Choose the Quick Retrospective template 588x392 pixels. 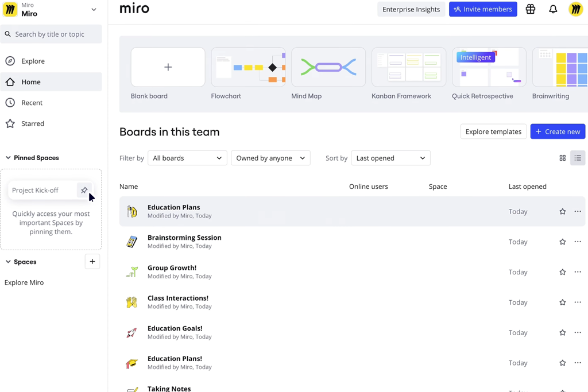click(489, 67)
